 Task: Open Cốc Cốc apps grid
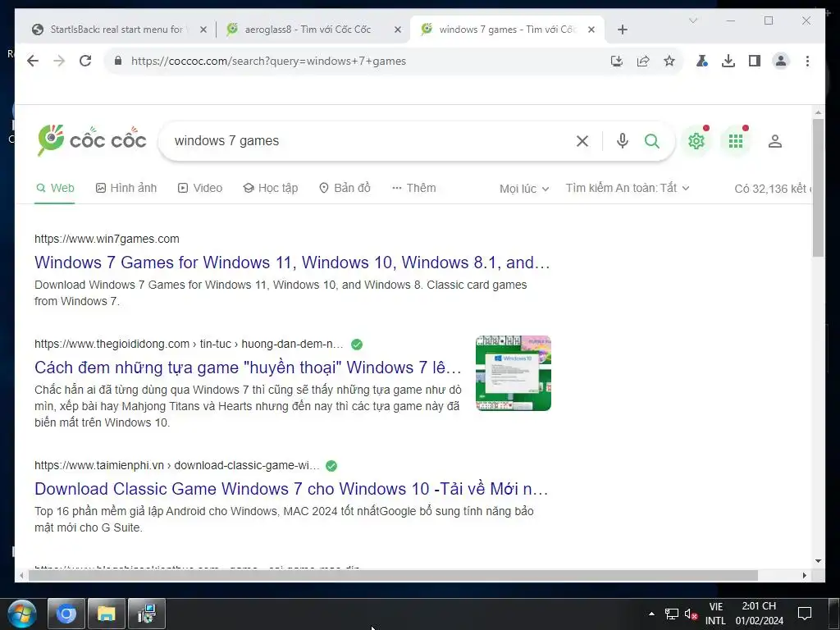pos(736,141)
